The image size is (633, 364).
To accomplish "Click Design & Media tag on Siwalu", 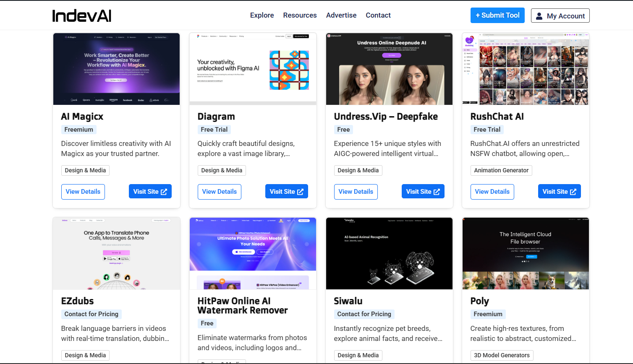I will tap(358, 355).
